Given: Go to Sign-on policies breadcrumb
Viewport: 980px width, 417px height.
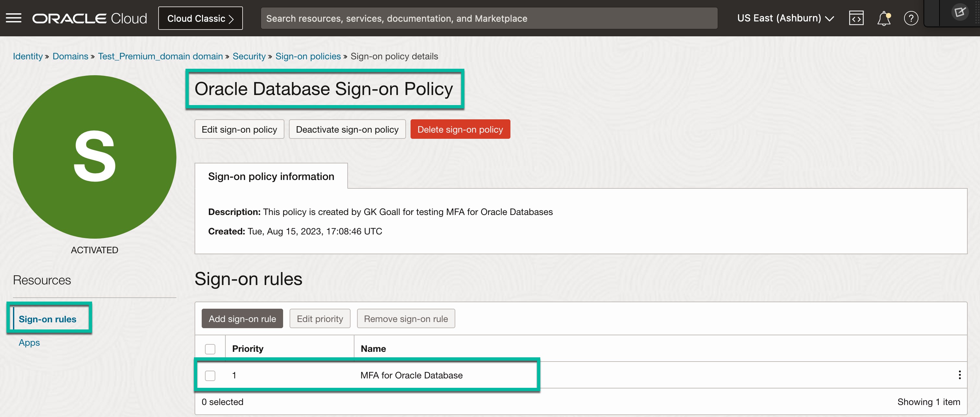Looking at the screenshot, I should (308, 56).
